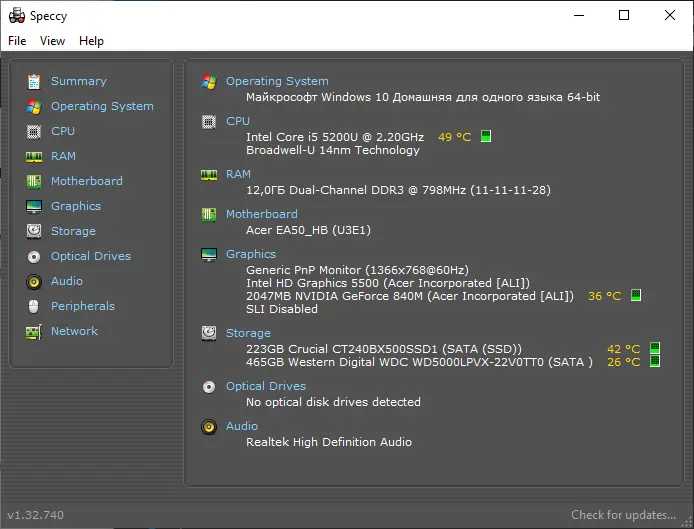The width and height of the screenshot is (694, 529).
Task: Click the GeForce 840M temperature indicator icon
Action: click(x=636, y=295)
